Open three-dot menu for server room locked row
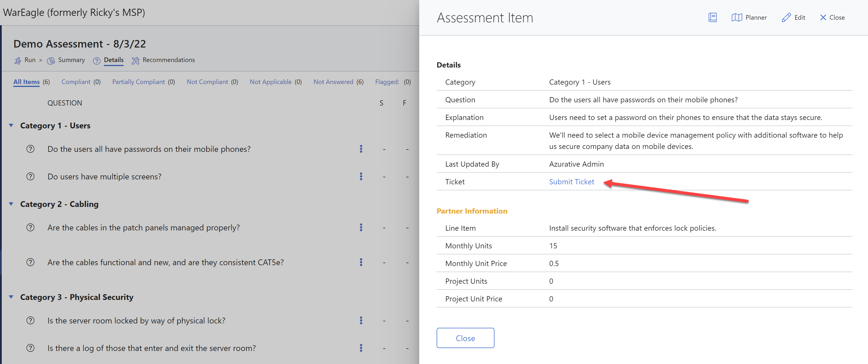 pyautogui.click(x=361, y=320)
